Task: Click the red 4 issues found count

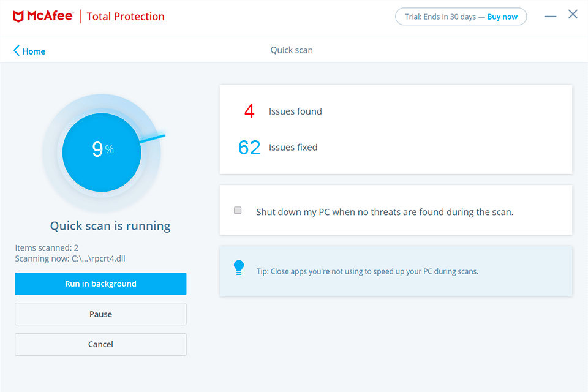Action: pos(249,111)
